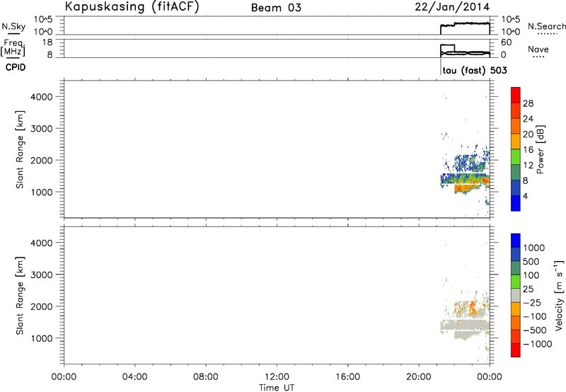Click the '04:00' time axis label

pos(134,377)
